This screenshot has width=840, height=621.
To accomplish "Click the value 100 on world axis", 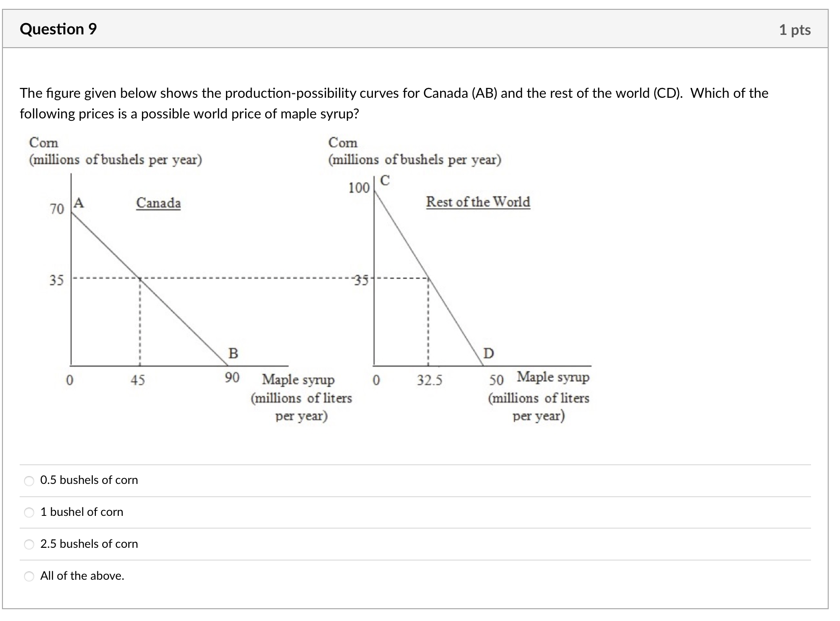I will click(359, 187).
